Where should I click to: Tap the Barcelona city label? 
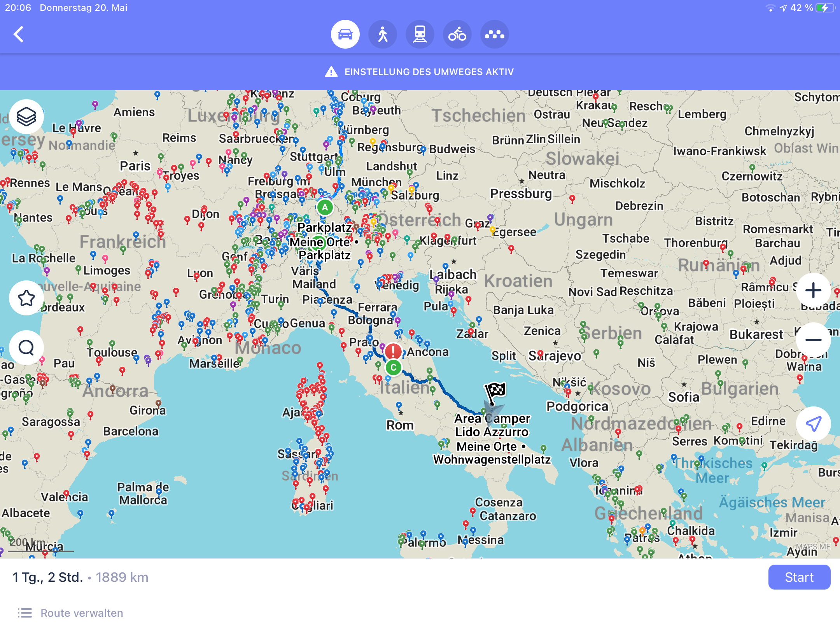point(131,431)
